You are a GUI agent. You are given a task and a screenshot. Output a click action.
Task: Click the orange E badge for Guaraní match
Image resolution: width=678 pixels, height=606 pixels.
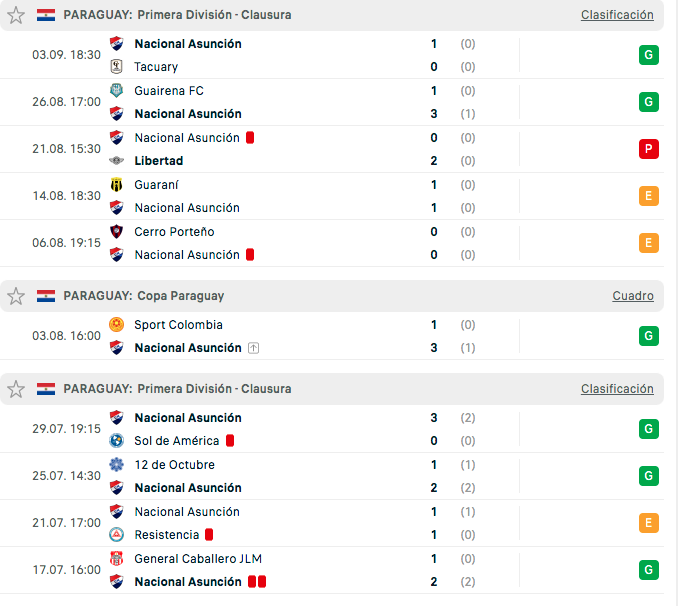(649, 196)
